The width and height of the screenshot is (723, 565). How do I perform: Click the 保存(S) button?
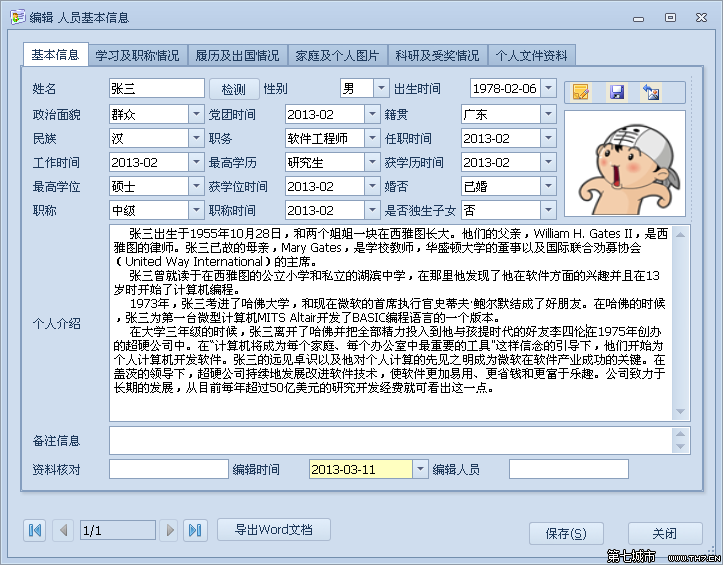pyautogui.click(x=566, y=534)
